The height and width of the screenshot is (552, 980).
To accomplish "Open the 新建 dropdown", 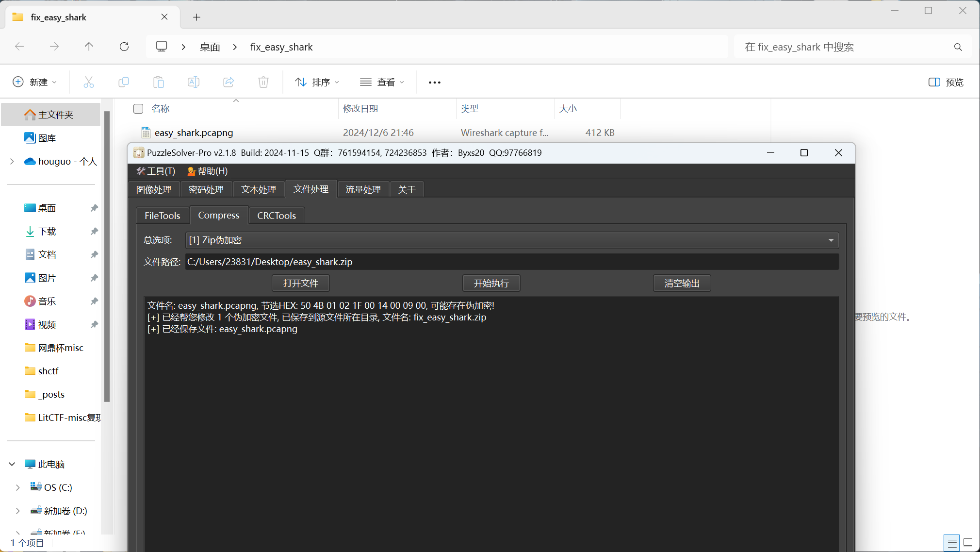I will coord(35,82).
